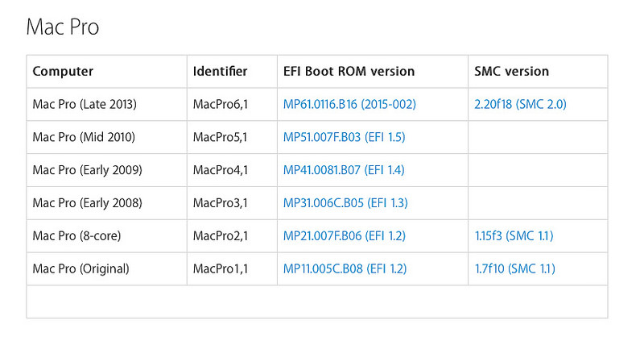Follow the MP41.0081.B07 (EFI 1.4) link
Screen dimensions: 644x341
(x=344, y=170)
